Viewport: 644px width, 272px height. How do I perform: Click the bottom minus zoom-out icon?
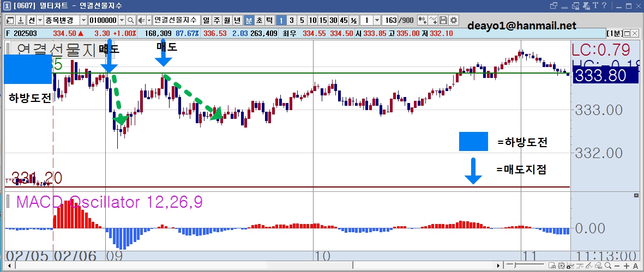tap(617, 266)
